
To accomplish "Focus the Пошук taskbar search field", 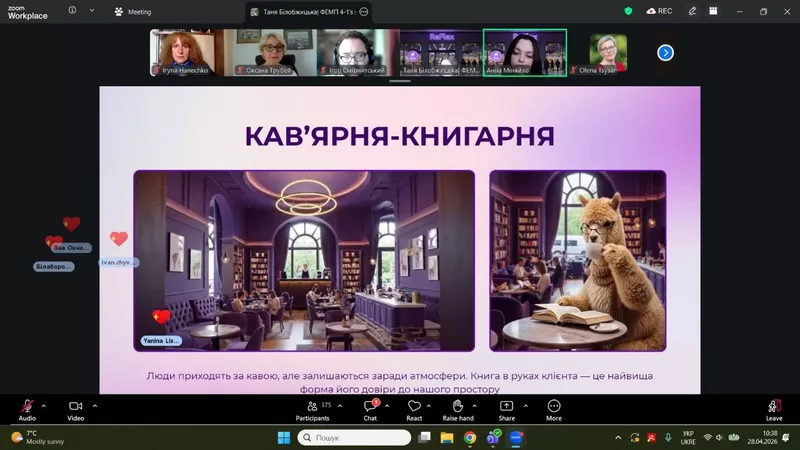I will pos(354,438).
